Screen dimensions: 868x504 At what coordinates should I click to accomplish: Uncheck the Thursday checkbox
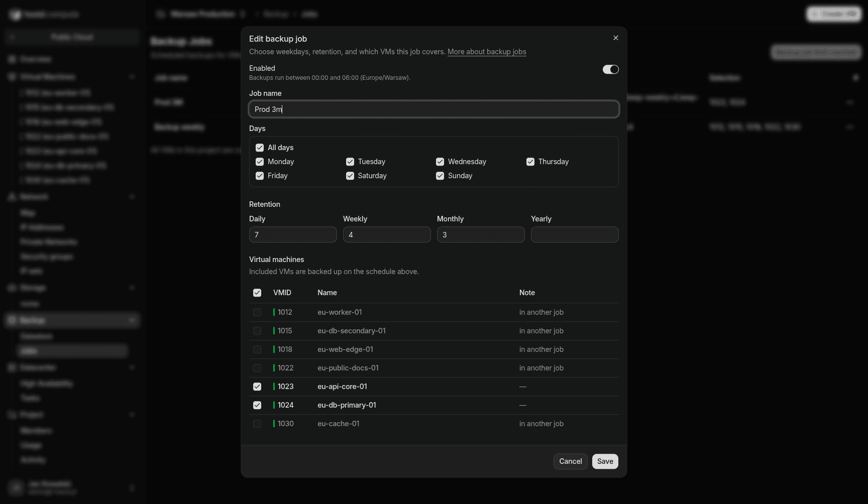[530, 162]
